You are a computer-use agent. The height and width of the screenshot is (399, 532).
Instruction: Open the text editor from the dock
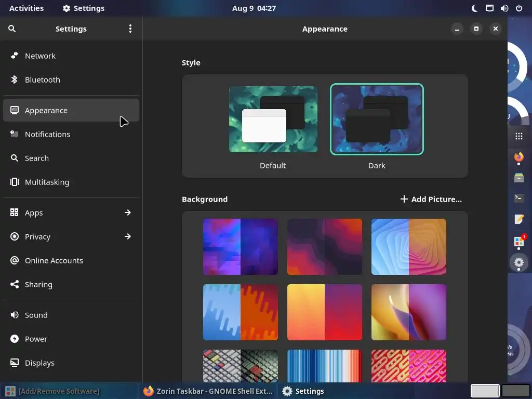click(519, 219)
